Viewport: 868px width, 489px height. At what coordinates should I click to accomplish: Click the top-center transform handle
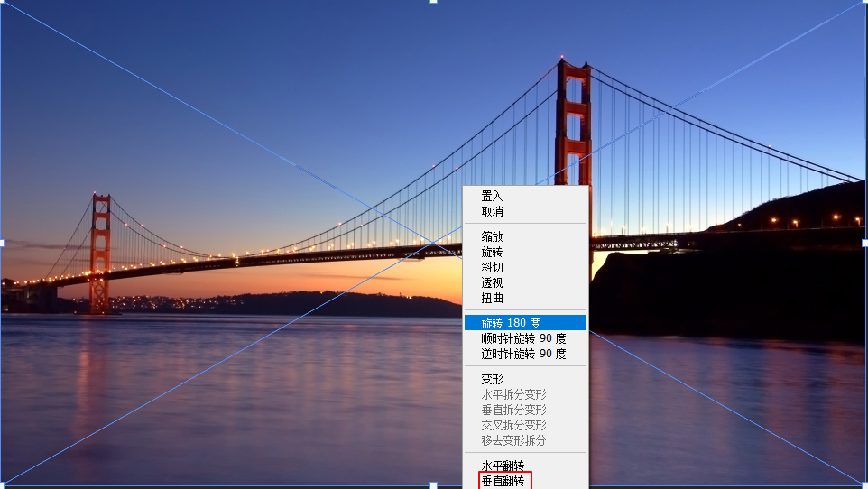pos(433,1)
